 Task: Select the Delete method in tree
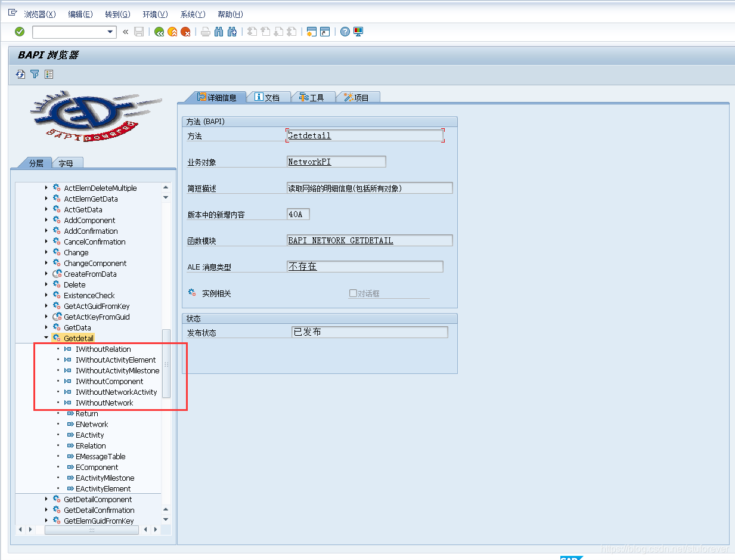[x=75, y=284]
